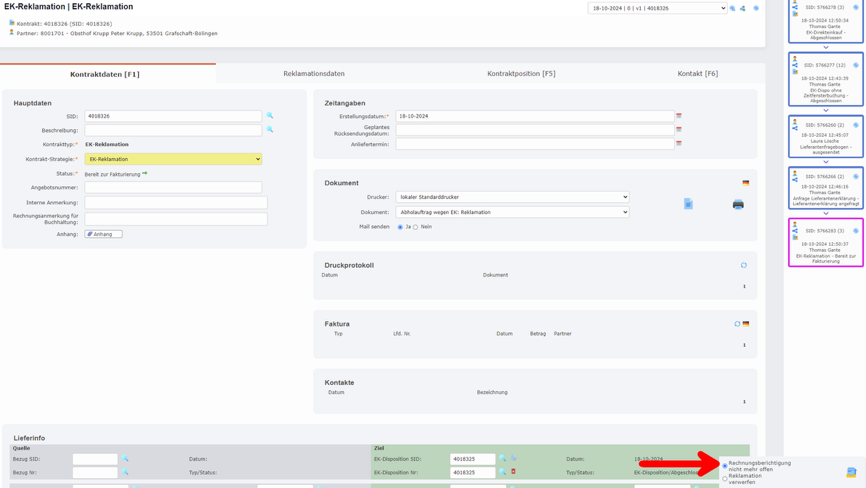Open the Kontraktposition [F5] tab

point(521,74)
